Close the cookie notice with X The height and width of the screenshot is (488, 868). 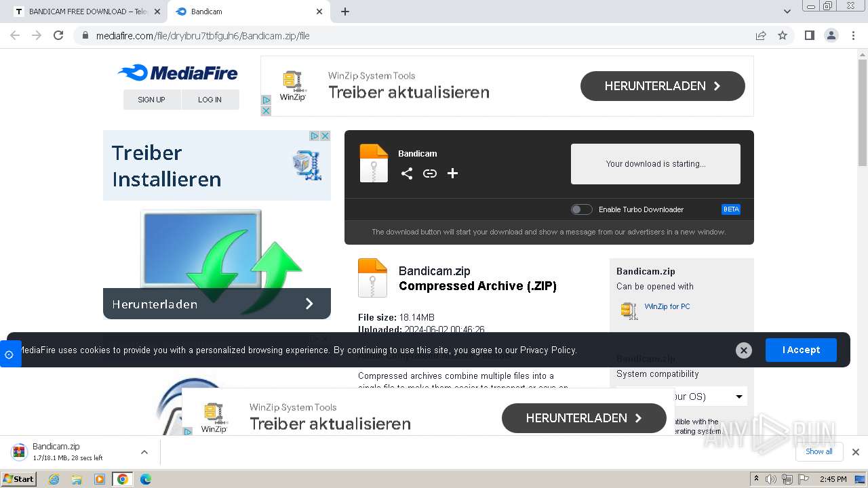pyautogui.click(x=744, y=350)
